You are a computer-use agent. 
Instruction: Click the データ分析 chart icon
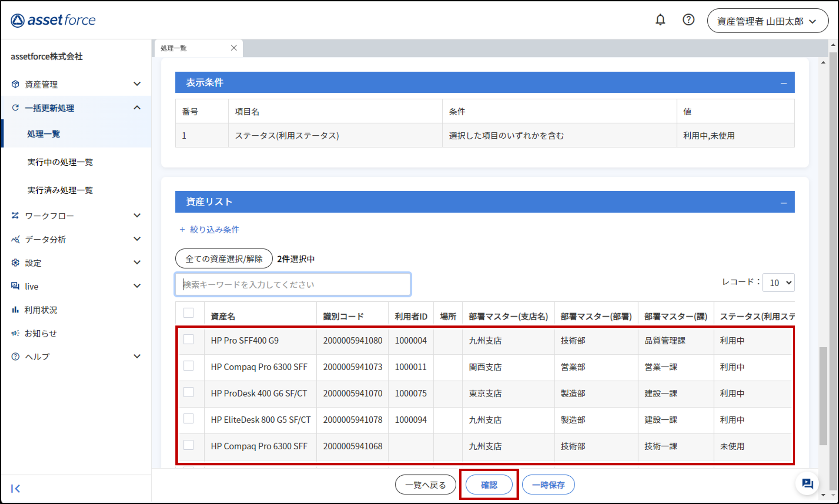(15, 239)
